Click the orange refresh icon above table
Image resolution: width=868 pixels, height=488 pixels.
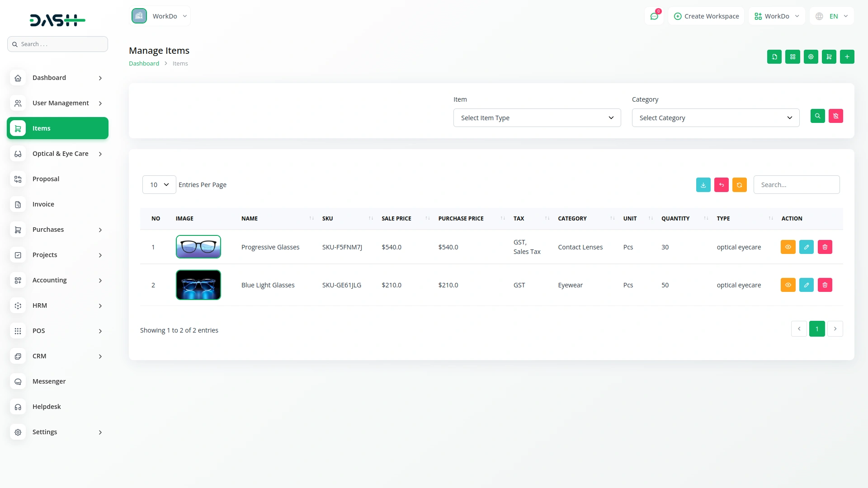[739, 185]
